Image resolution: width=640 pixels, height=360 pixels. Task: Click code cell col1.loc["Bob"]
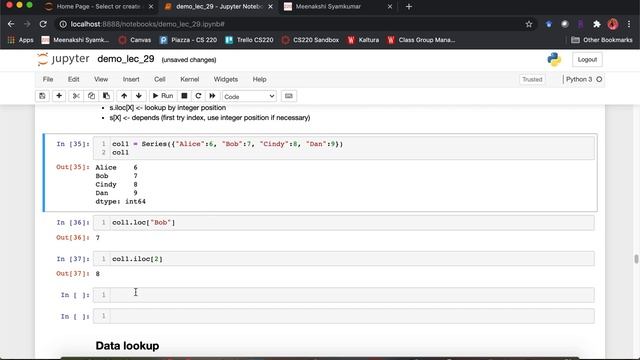tap(344, 223)
